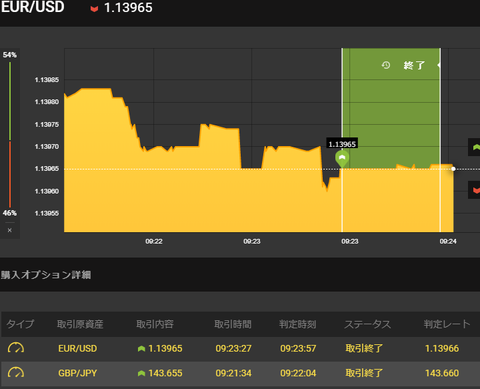Image resolution: width=480 pixels, height=389 pixels.
Task: Click the white current-price dot on the chart
Action: 453,169
